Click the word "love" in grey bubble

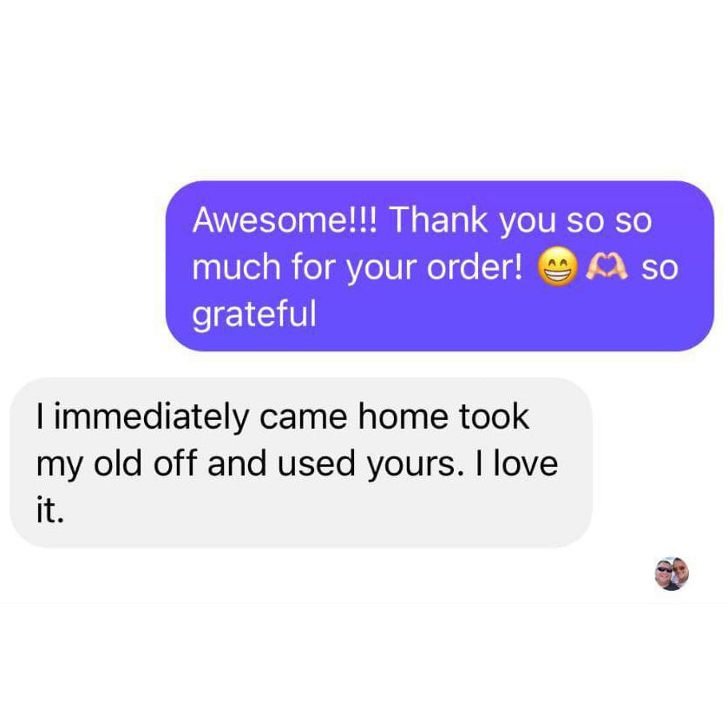526,462
